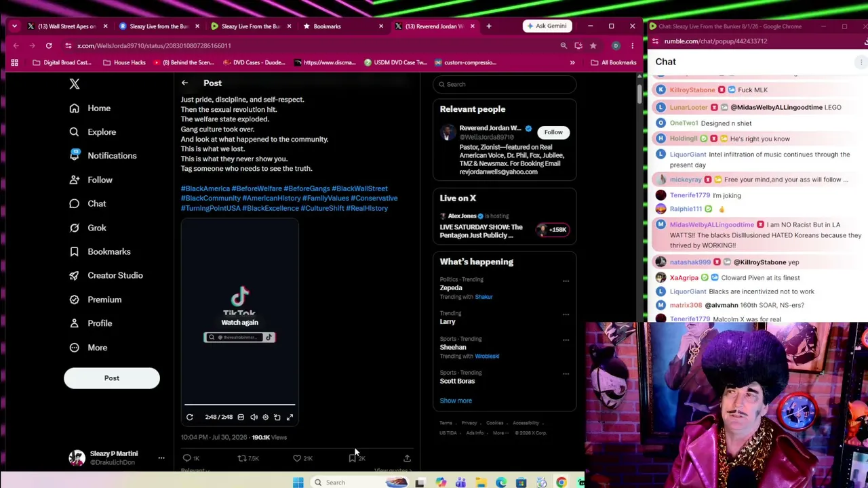Follow Reverend Jordan Wells
This screenshot has width=868, height=488.
point(553,132)
